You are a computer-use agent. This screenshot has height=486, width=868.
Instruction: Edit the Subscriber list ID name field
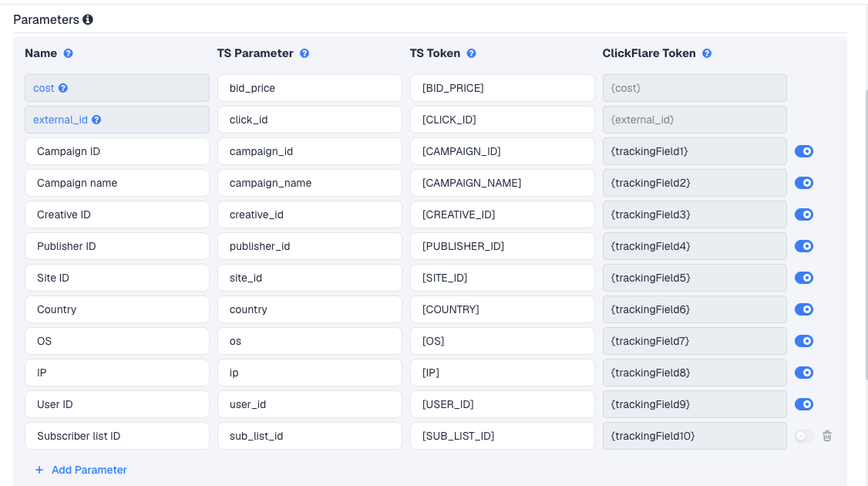pyautogui.click(x=117, y=436)
